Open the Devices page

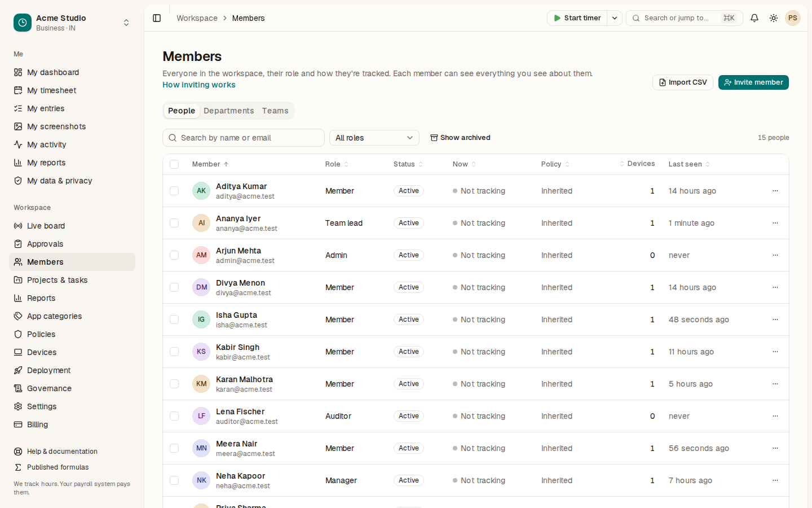(72, 352)
